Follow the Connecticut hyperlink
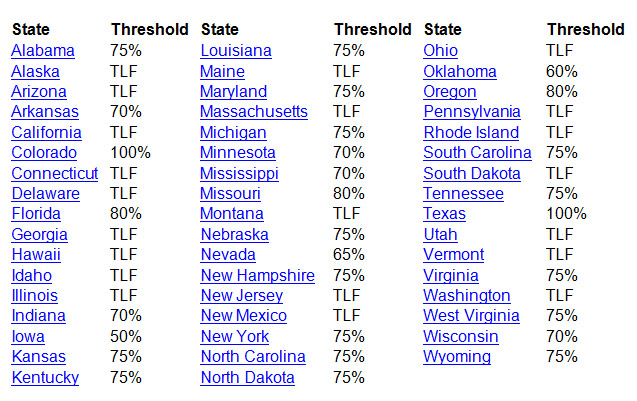 click(55, 174)
